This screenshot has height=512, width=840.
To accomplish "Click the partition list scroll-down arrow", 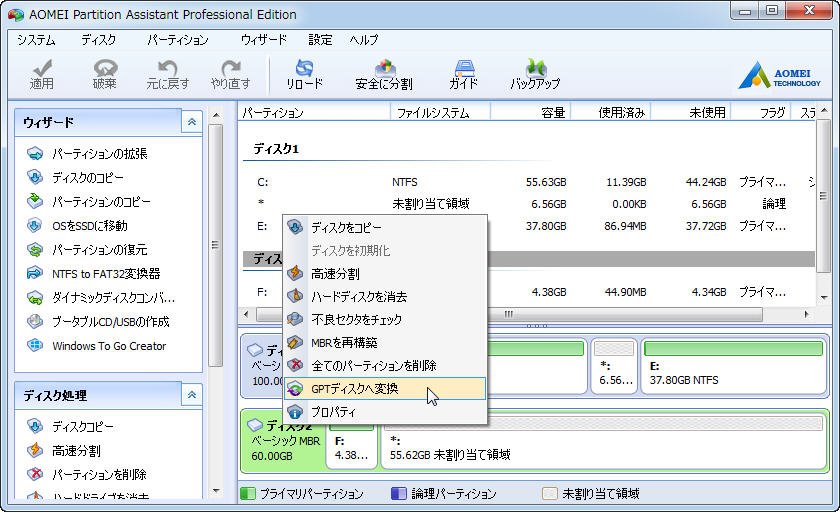I will [824, 297].
